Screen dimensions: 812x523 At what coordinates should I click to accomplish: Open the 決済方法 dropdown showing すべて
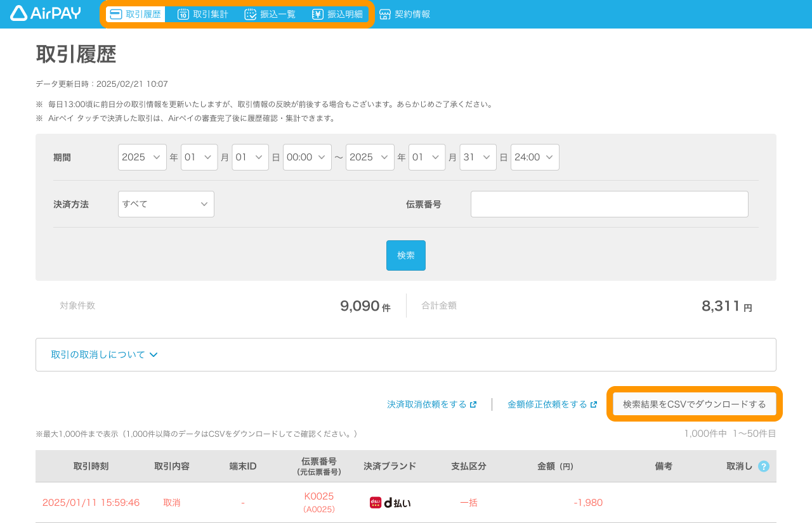[166, 204]
